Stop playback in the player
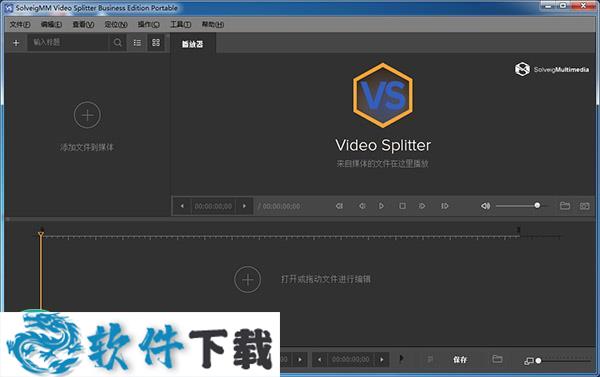The image size is (600, 377). tap(403, 206)
